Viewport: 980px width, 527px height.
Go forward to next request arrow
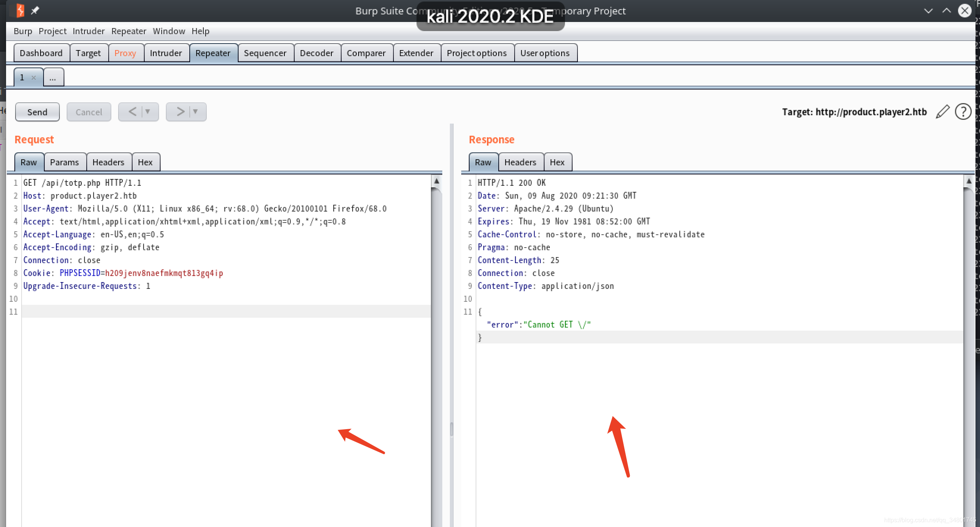click(x=180, y=112)
